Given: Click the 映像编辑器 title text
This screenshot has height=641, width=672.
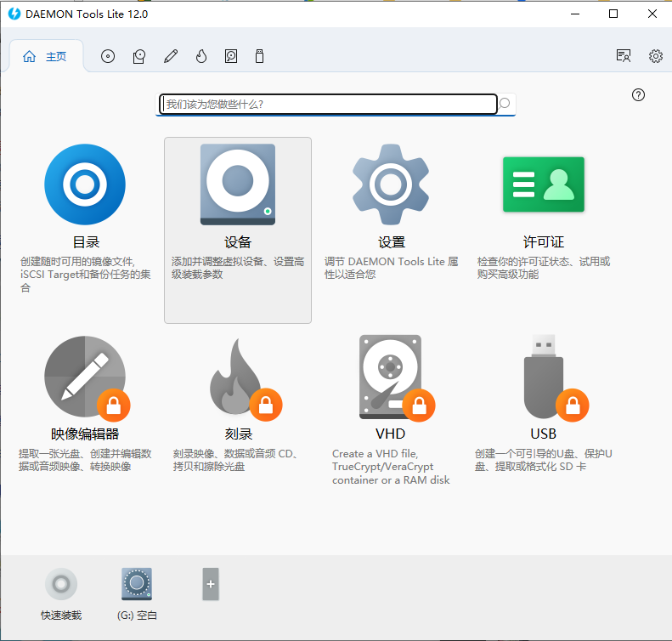Looking at the screenshot, I should tap(85, 434).
